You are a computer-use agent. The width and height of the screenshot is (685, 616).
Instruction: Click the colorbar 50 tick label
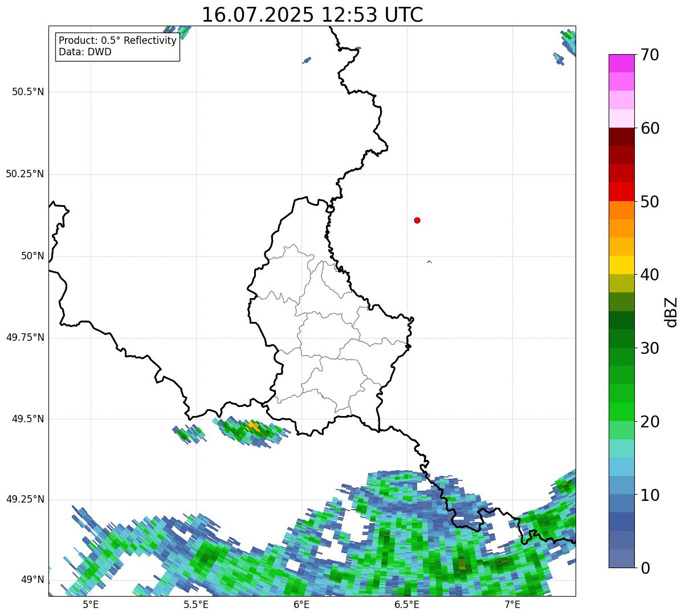click(x=650, y=202)
